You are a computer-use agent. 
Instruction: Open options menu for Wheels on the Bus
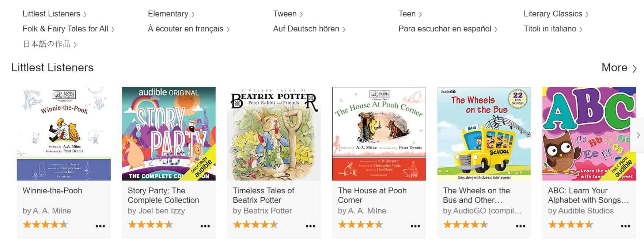click(x=520, y=226)
